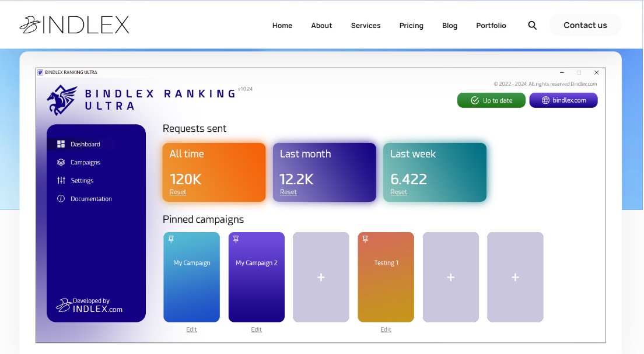Click the Requests sent heading
Viewport: 644px width, 354px height.
point(195,128)
